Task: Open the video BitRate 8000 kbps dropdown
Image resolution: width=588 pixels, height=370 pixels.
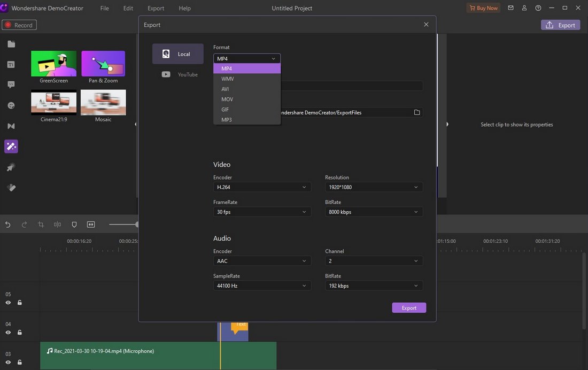Action: click(x=374, y=212)
